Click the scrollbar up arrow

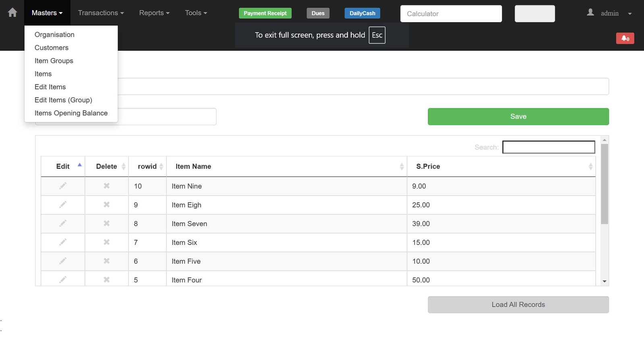[604, 140]
